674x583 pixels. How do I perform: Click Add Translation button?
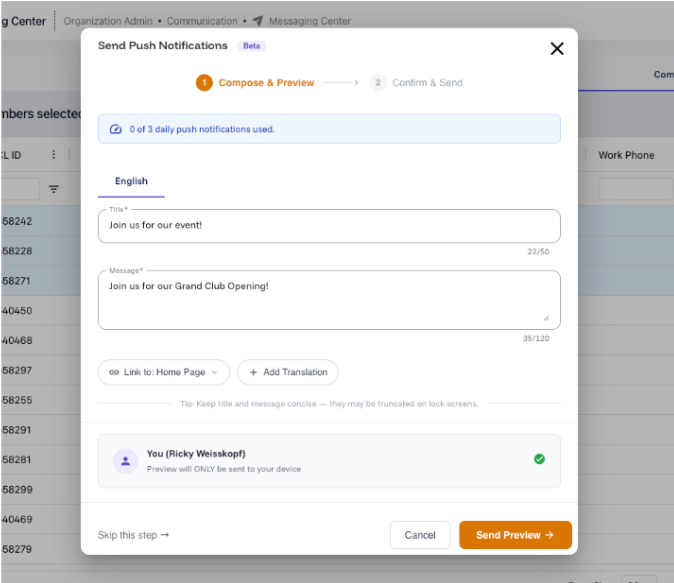pyautogui.click(x=288, y=372)
